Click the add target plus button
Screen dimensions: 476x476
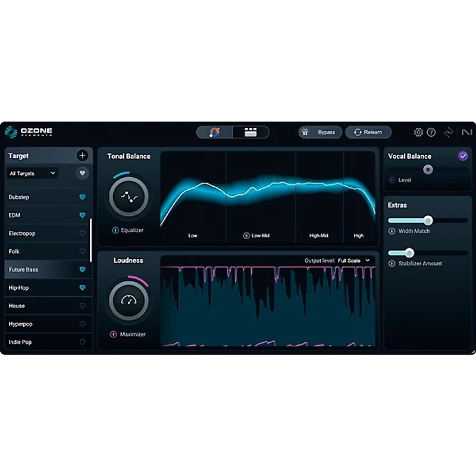pos(82,155)
